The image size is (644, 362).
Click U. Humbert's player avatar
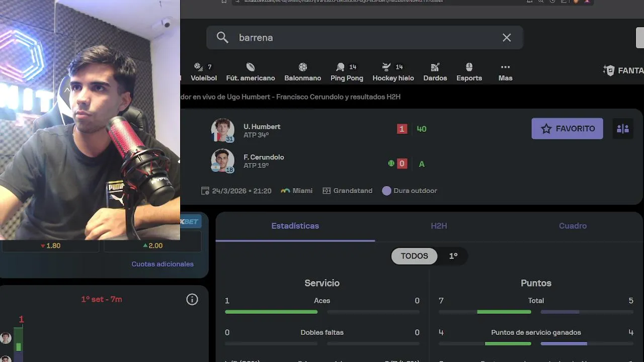[222, 130]
